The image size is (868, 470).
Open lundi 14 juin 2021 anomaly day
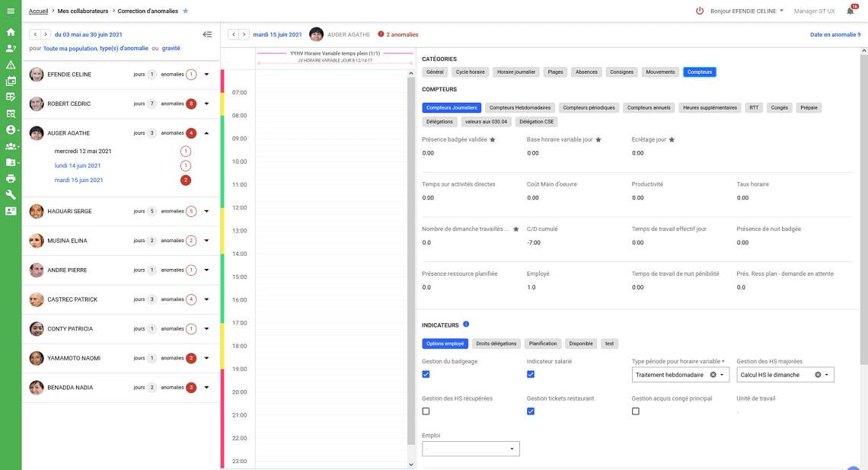(x=78, y=165)
